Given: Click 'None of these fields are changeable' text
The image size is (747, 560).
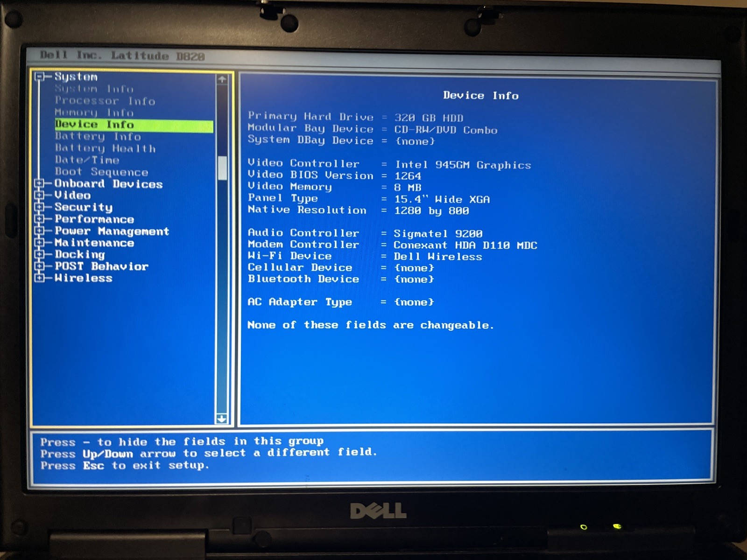Looking at the screenshot, I should 371,325.
